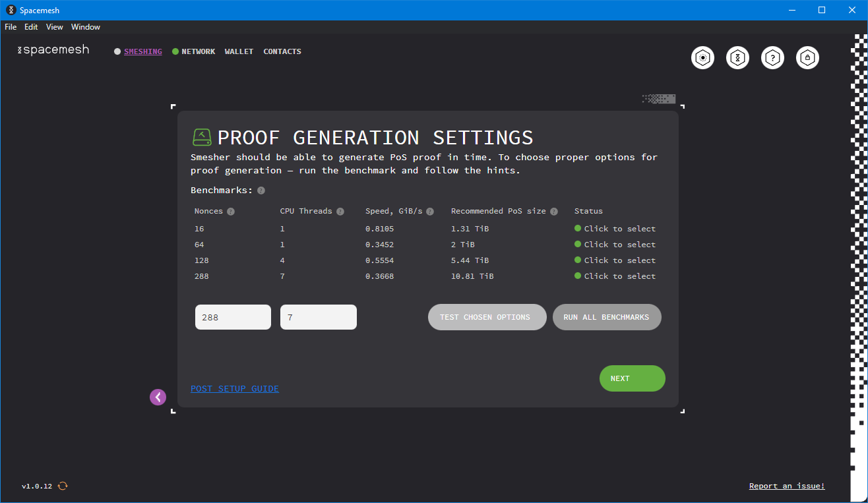The image size is (868, 503).
Task: Click the Proof Generation Settings disk icon
Action: coord(202,137)
